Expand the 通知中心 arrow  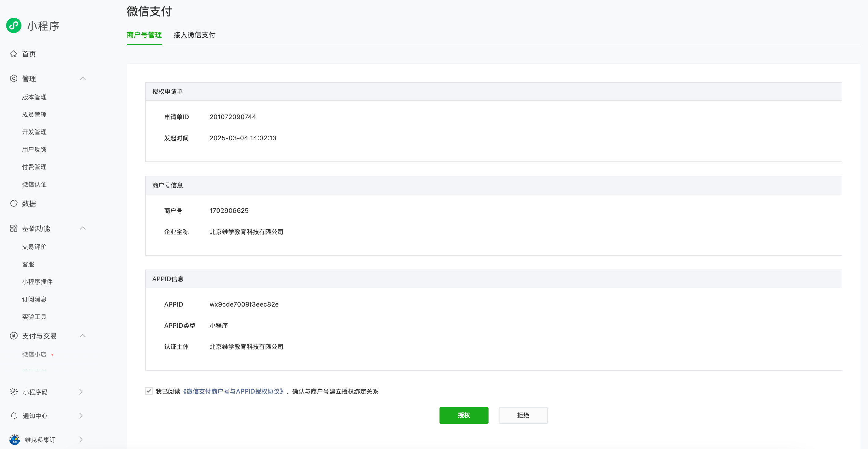click(81, 416)
